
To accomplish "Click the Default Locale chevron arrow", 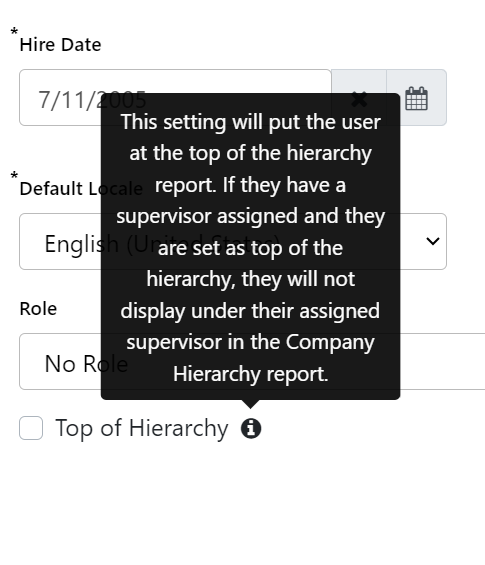I will (x=432, y=241).
